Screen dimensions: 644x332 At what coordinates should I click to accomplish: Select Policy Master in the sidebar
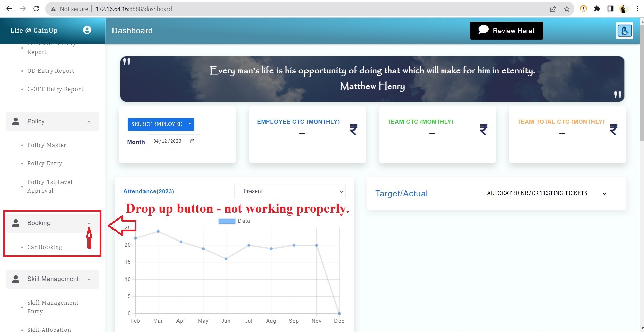tap(46, 145)
